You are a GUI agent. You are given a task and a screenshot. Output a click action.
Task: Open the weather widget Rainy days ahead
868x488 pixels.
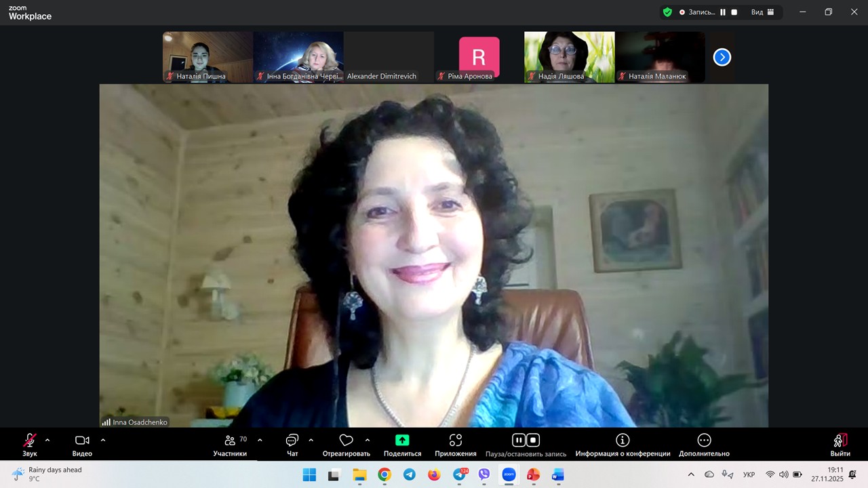pyautogui.click(x=47, y=474)
